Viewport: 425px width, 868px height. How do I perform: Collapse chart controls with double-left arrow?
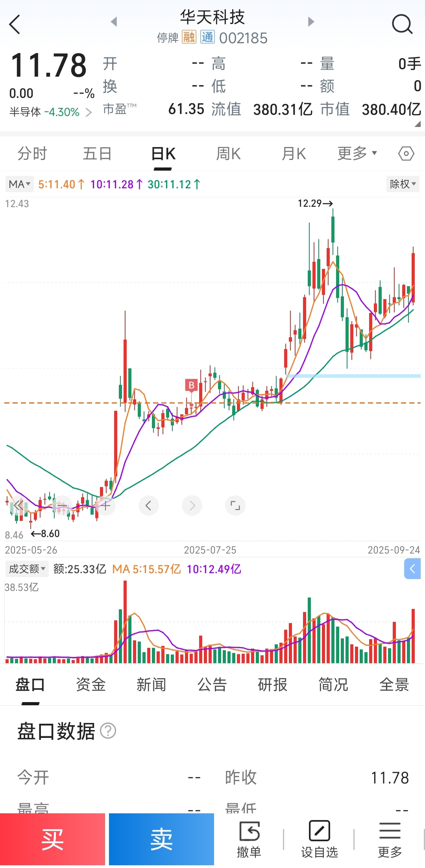[18, 506]
